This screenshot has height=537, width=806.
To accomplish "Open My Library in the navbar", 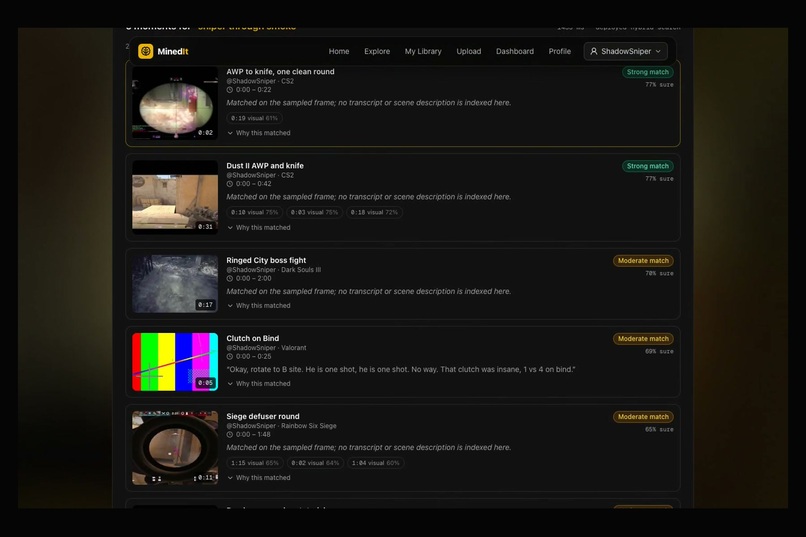I will click(423, 51).
